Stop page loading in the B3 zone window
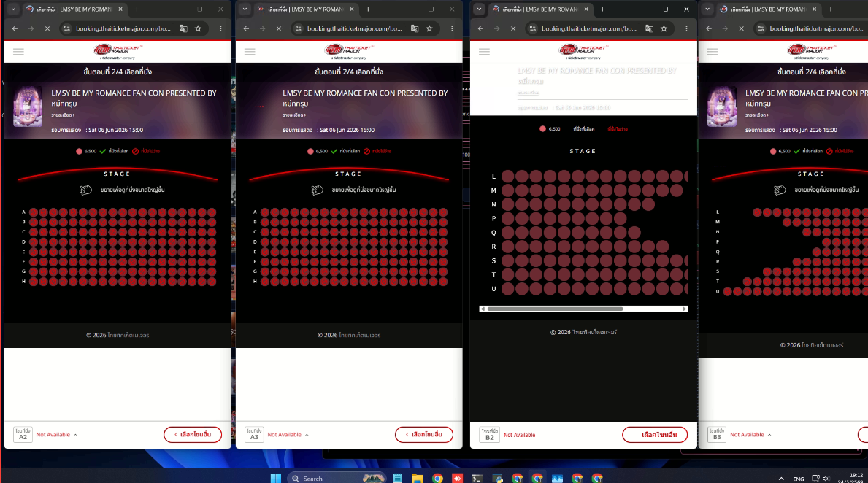 (741, 28)
